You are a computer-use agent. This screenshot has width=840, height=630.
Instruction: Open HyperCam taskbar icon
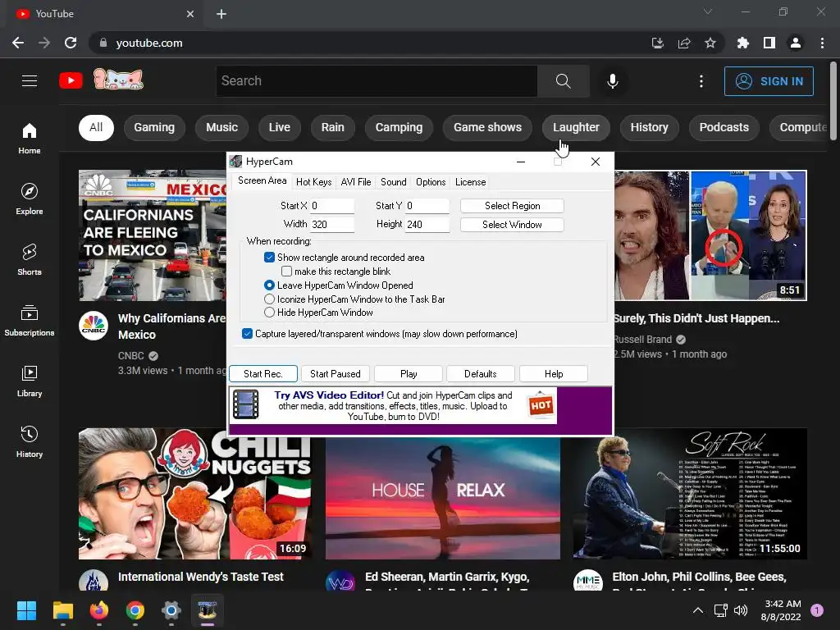tap(208, 610)
